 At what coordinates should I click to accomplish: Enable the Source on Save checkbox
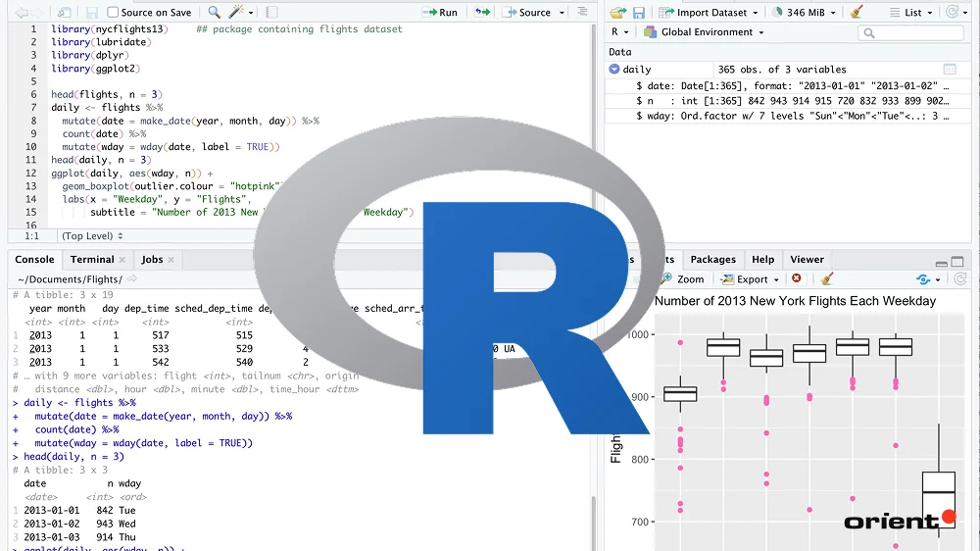tap(114, 13)
